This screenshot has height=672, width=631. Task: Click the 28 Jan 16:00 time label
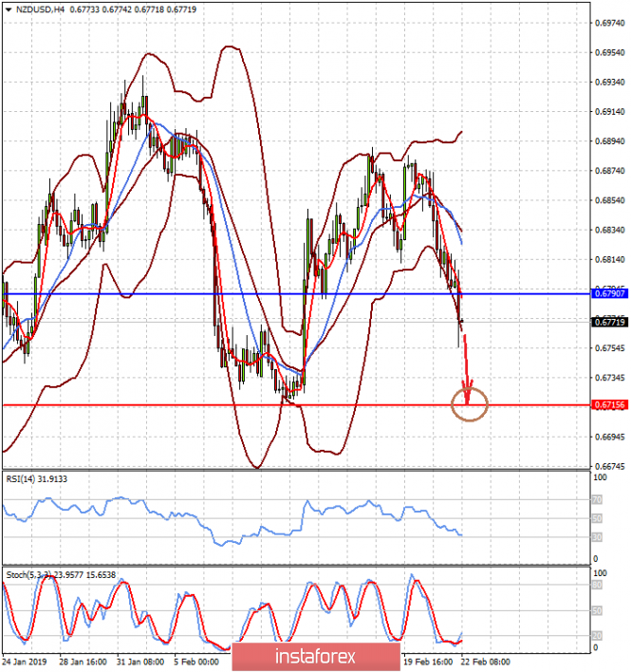click(84, 662)
